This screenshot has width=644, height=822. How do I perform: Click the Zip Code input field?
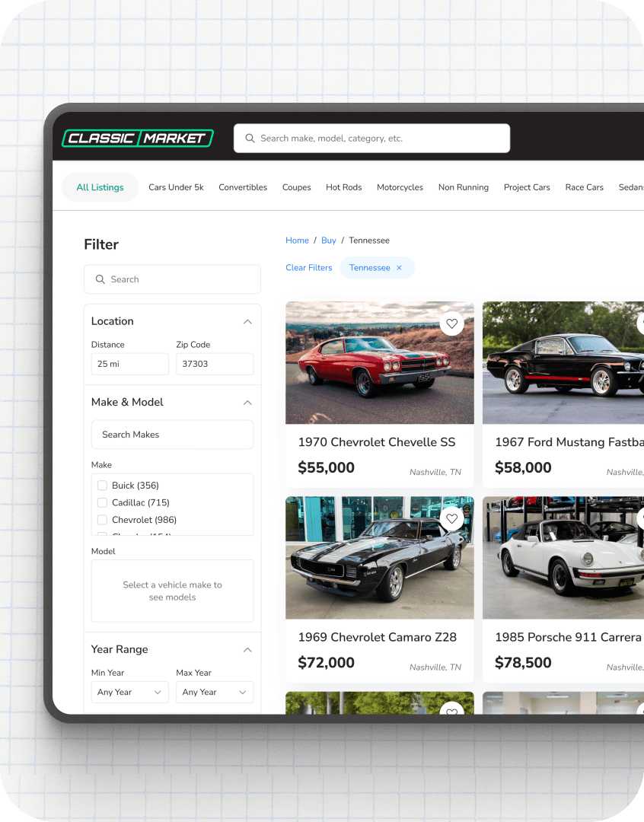(215, 364)
